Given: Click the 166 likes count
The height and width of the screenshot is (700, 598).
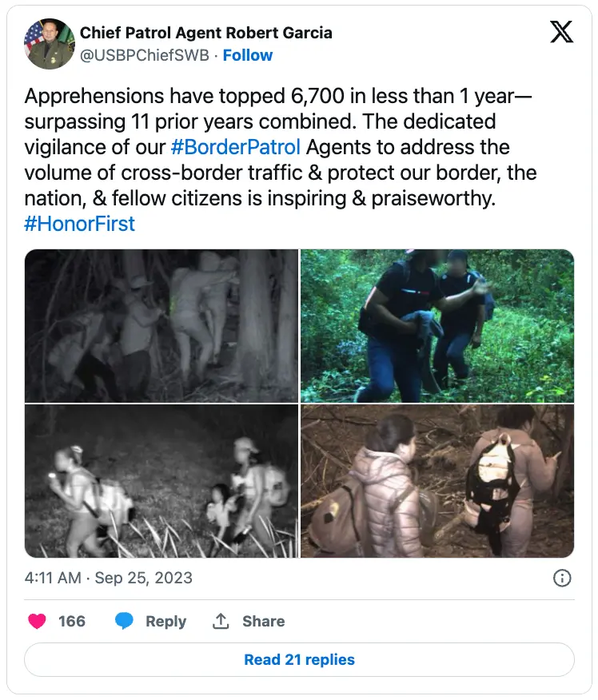Looking at the screenshot, I should point(72,621).
